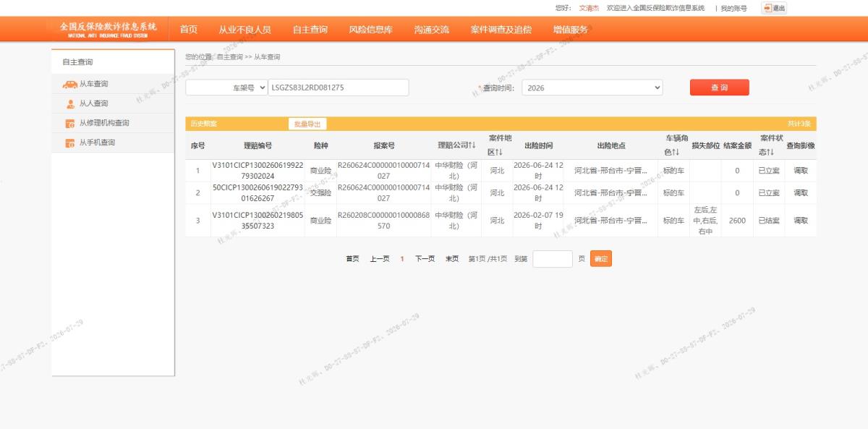Click 自主查询 breadcrumb link
This screenshot has height=429, width=868.
coord(229,57)
